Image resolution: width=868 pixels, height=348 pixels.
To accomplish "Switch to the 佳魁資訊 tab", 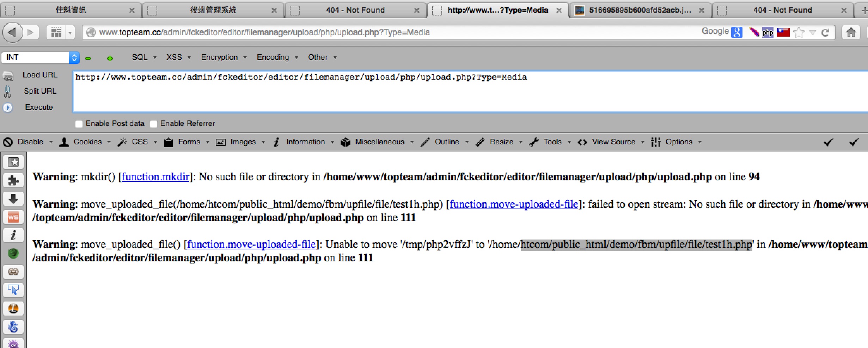I will click(x=71, y=10).
